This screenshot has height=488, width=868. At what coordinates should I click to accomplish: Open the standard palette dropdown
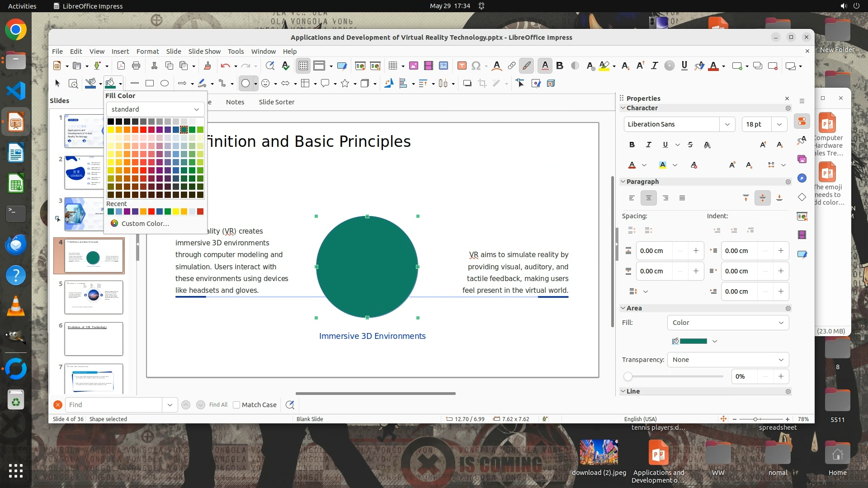[155, 109]
